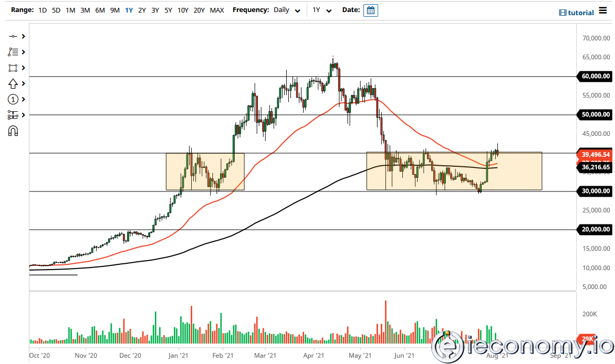This screenshot has width=615, height=364.
Task: Enable magnet mode for drawings
Action: coord(13,131)
